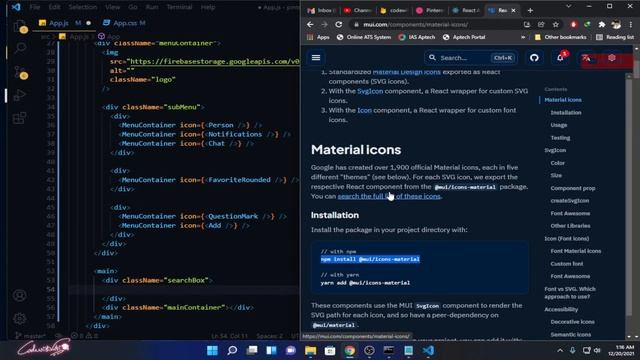Open the Chrome tab search chevron

pyautogui.click(x=568, y=7)
